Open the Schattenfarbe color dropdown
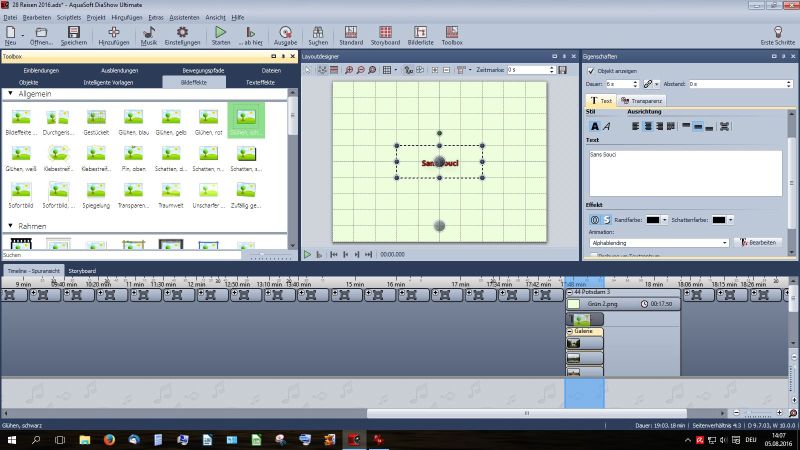 [730, 219]
